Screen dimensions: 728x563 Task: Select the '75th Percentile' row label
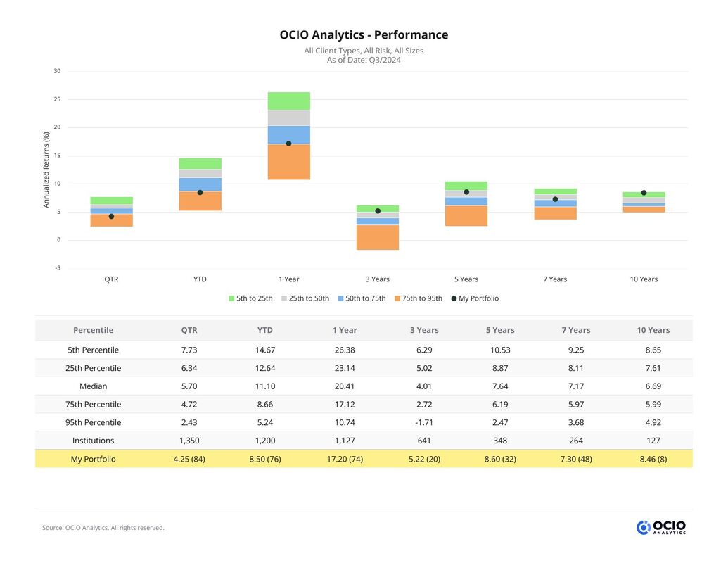pyautogui.click(x=94, y=405)
